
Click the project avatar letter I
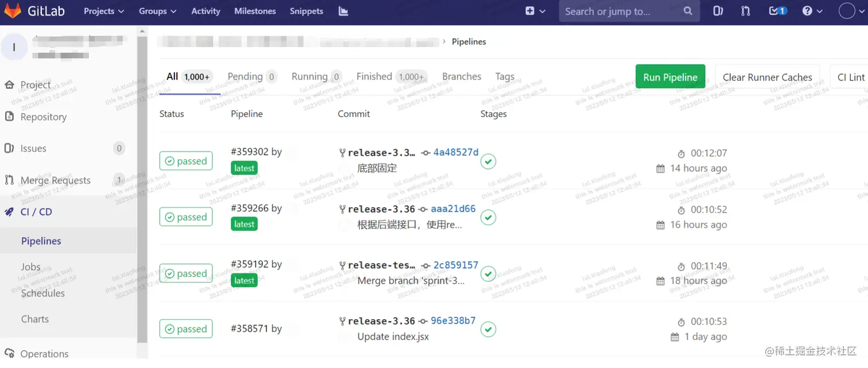(14, 47)
